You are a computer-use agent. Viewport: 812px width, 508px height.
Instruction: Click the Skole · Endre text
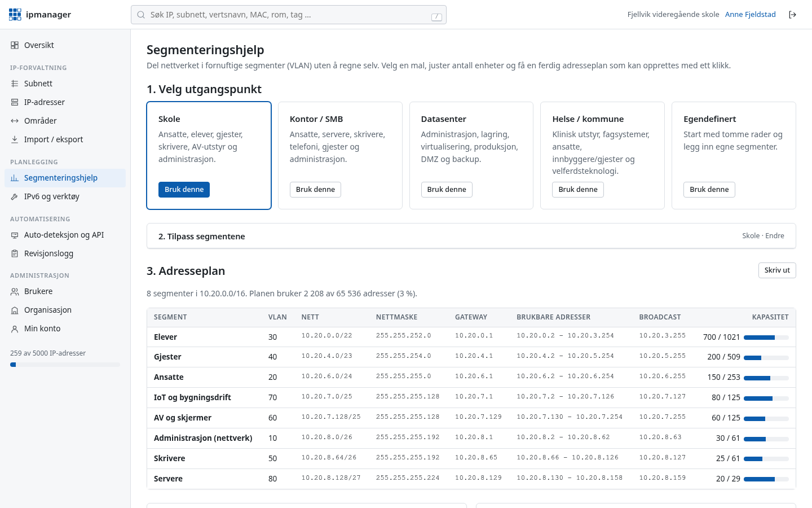pyautogui.click(x=763, y=236)
